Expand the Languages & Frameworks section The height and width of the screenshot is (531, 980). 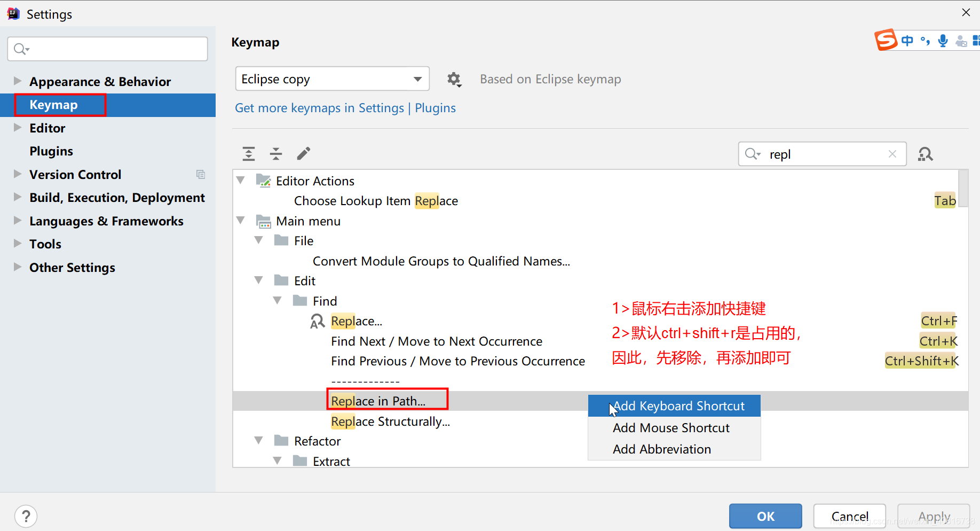click(x=18, y=221)
